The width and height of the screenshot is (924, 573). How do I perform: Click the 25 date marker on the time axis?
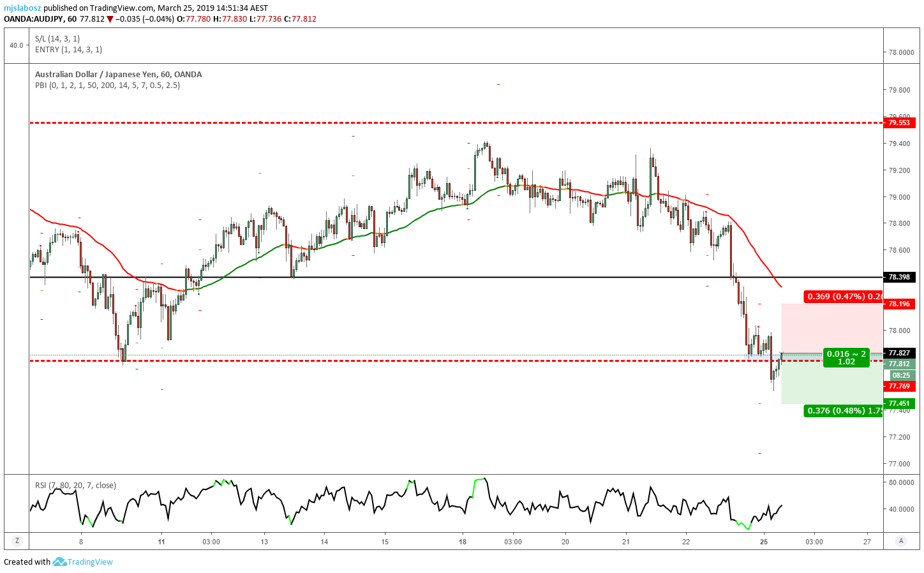tap(764, 542)
